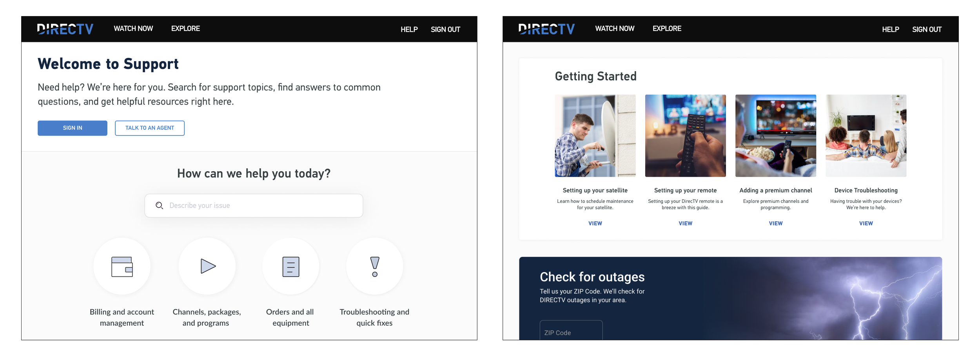Open the Troubleshooting and quick fixes exclamation icon

tap(374, 266)
